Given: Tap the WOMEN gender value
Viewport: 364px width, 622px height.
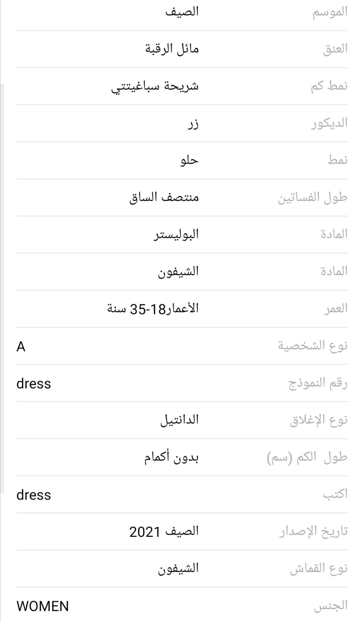Looking at the screenshot, I should click(x=42, y=606).
